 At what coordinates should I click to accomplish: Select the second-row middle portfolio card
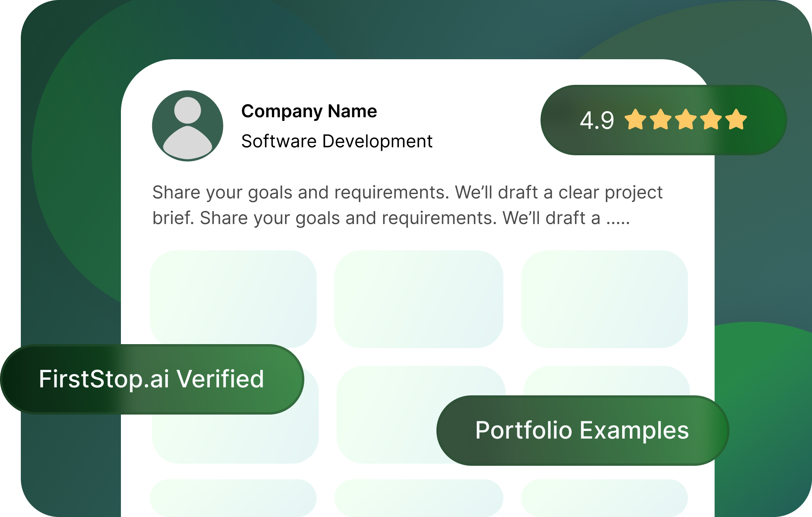[x=384, y=416]
